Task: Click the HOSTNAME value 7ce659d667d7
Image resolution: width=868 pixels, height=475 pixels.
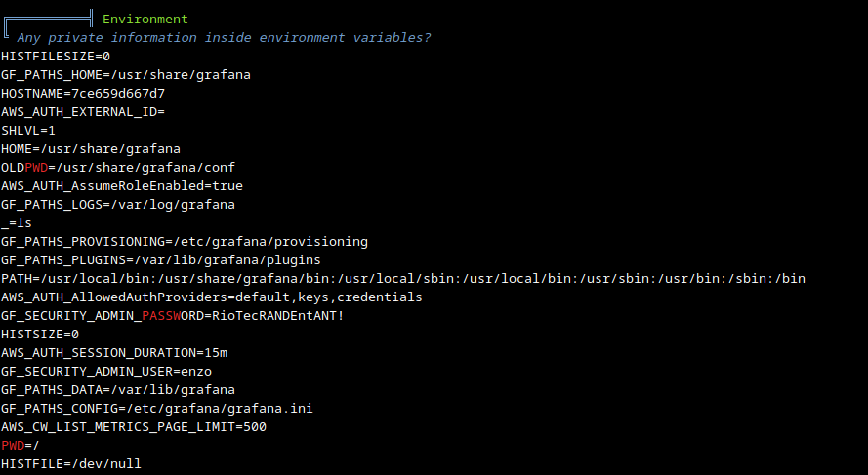Action: pyautogui.click(x=117, y=93)
